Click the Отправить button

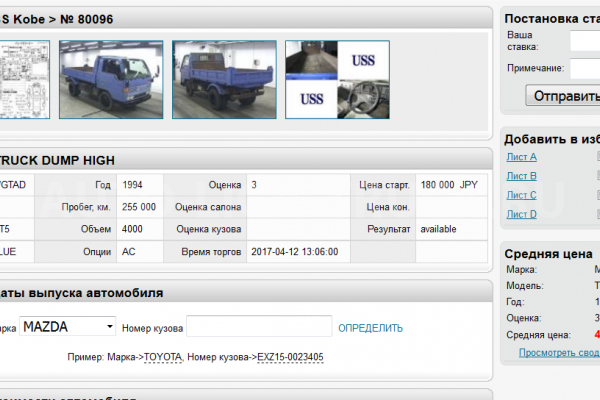pos(562,96)
